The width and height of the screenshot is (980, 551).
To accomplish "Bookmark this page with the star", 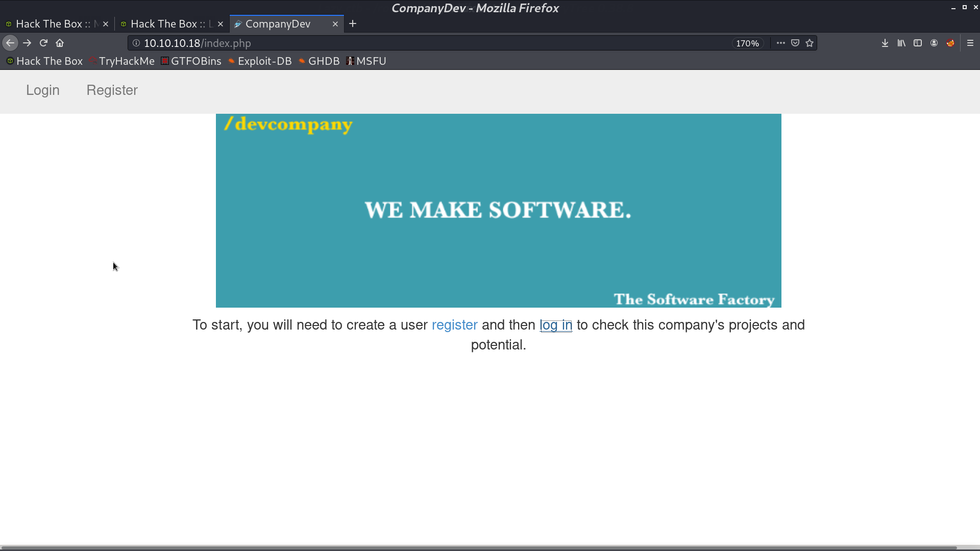I will [810, 43].
